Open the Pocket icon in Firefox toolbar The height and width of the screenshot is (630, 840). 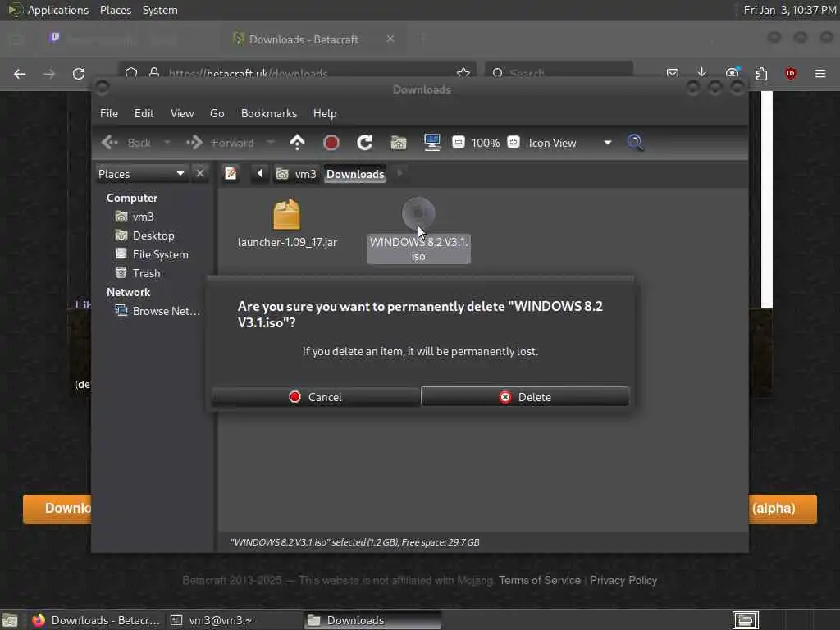coord(673,73)
